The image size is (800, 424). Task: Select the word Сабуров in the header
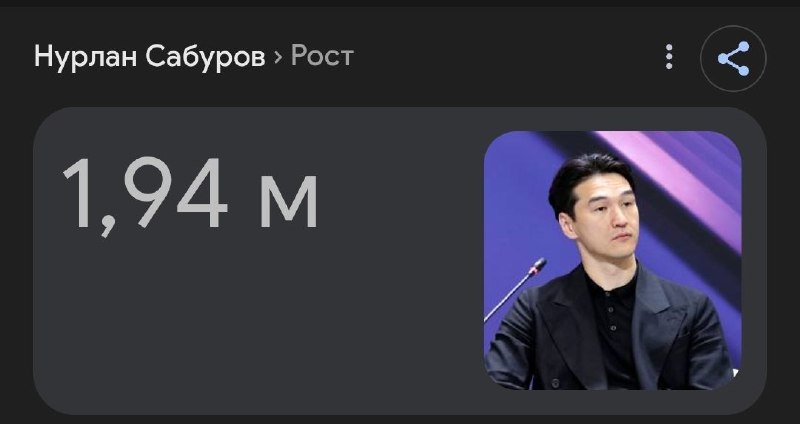tap(205, 56)
